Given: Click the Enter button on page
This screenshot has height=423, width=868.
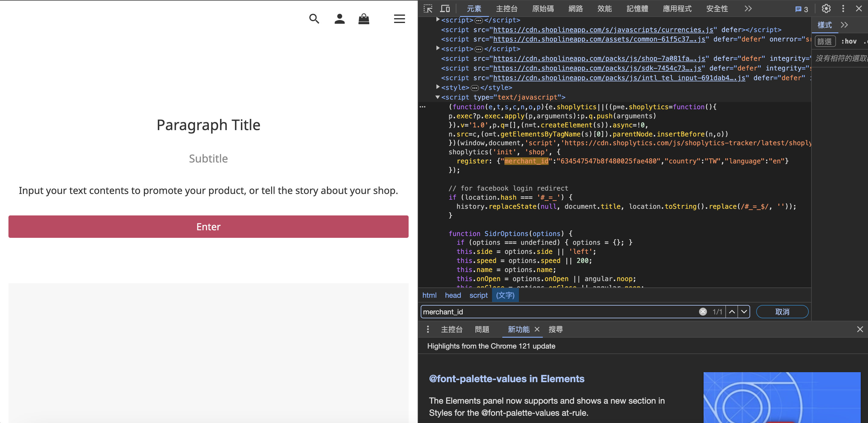Looking at the screenshot, I should (x=208, y=227).
